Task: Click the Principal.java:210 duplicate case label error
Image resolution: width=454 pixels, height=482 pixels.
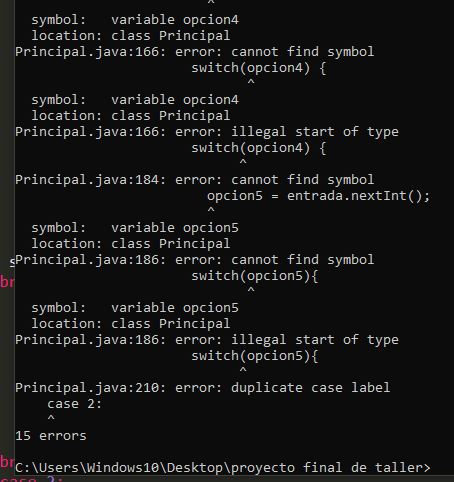Action: [x=203, y=388]
